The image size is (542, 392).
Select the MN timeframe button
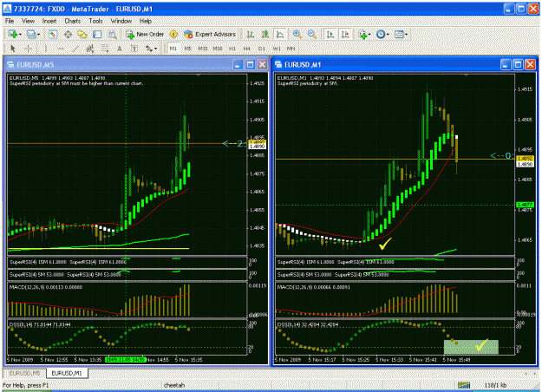pos(291,49)
